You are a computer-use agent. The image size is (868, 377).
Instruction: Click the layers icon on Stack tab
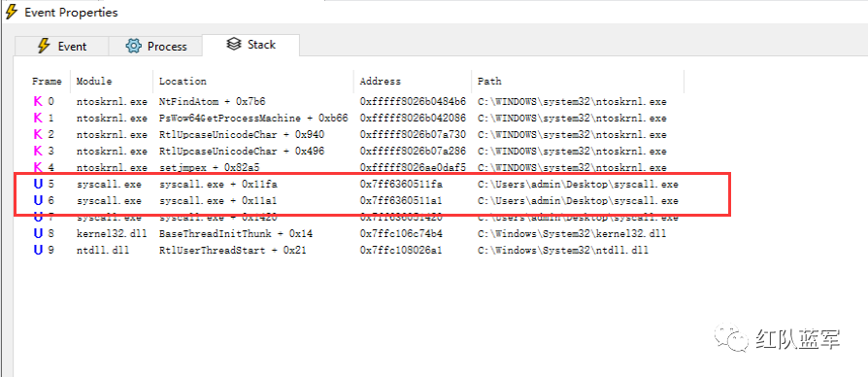pos(234,45)
